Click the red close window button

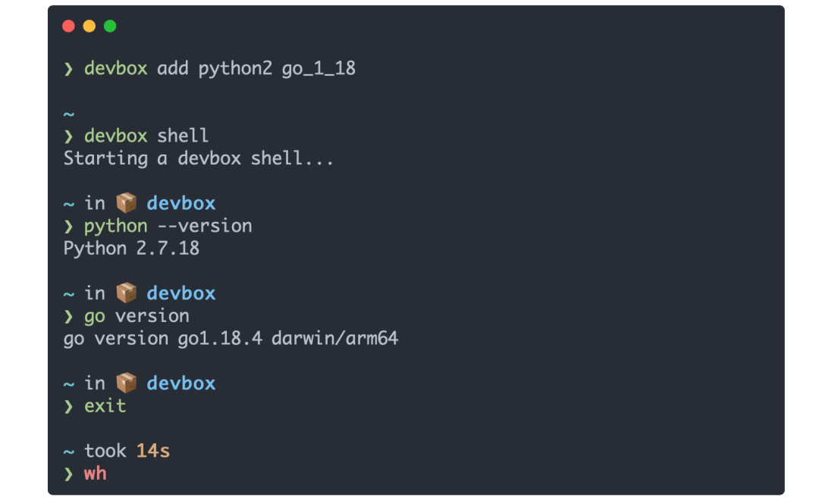point(68,27)
